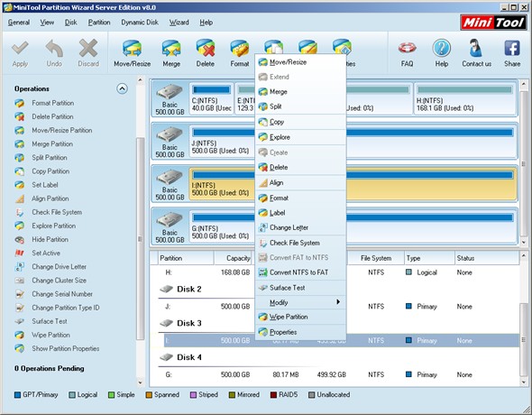
Task: Choose Change Letter in context menu
Action: click(x=300, y=227)
